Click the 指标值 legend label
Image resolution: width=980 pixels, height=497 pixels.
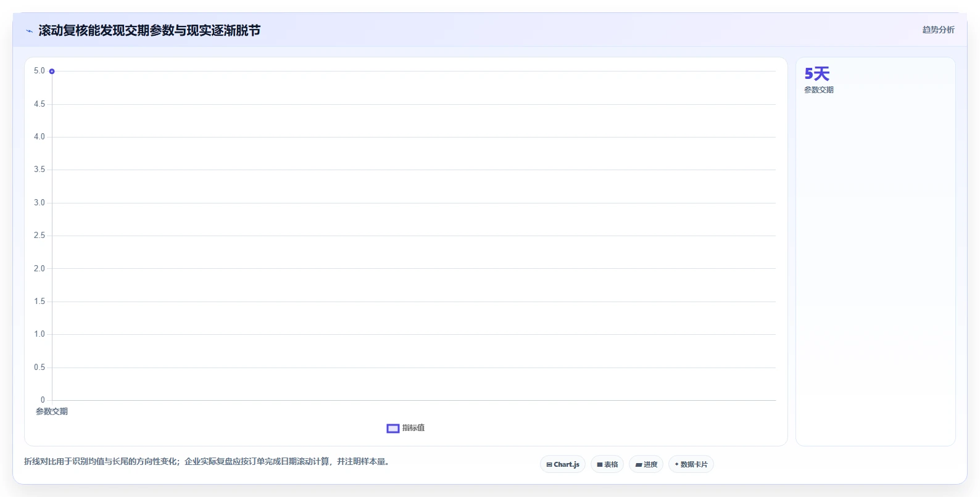413,428
